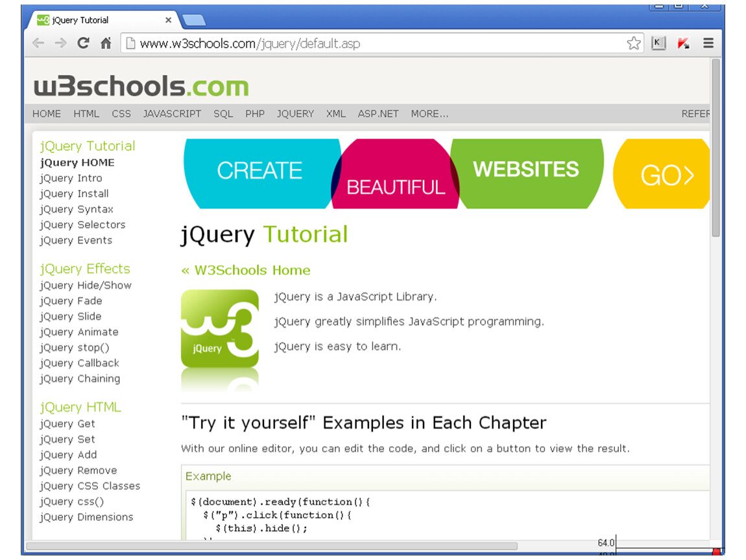Select SQL in the top navigation bar

pos(223,113)
